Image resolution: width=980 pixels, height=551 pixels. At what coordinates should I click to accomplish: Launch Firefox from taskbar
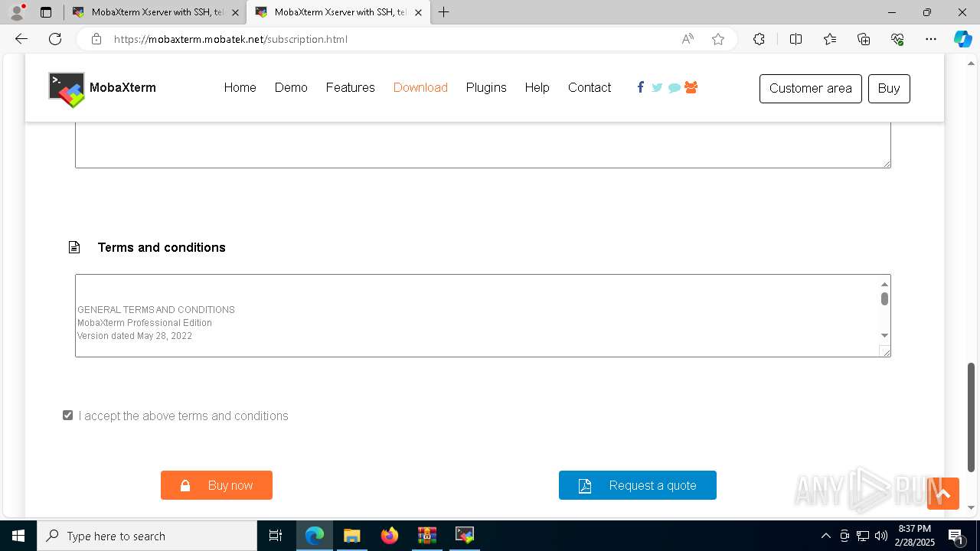pos(390,536)
